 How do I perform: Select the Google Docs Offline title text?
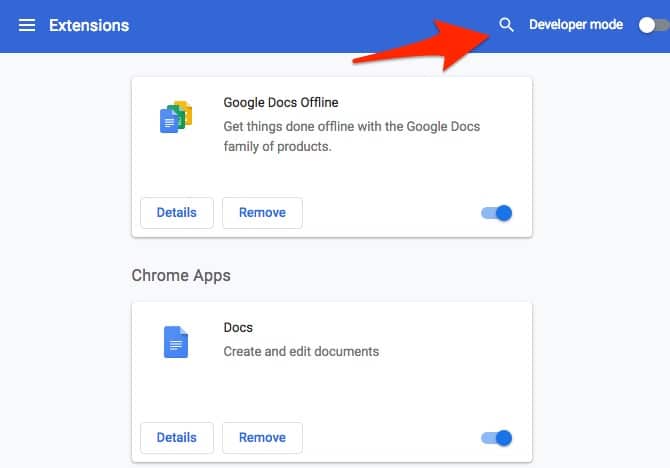[x=282, y=102]
